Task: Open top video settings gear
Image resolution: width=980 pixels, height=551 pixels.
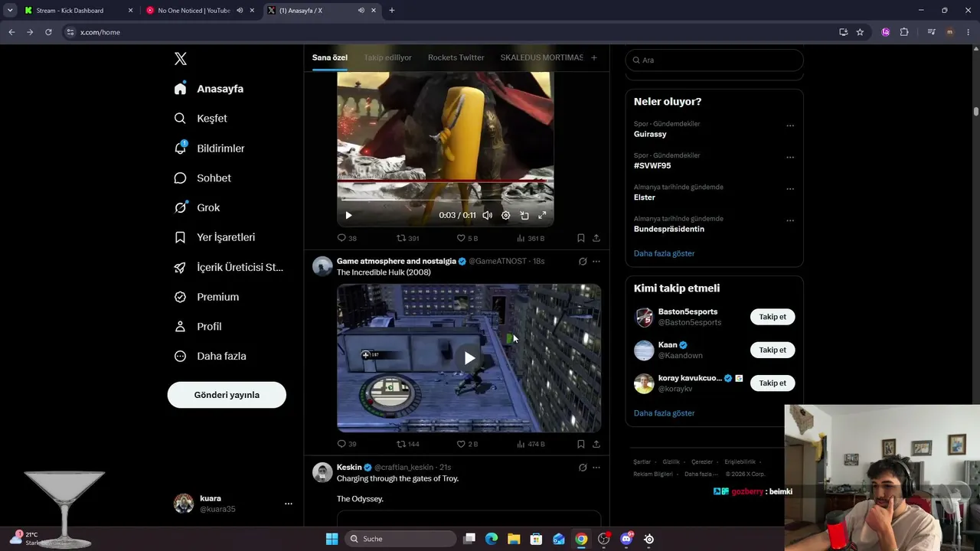Action: click(x=505, y=215)
